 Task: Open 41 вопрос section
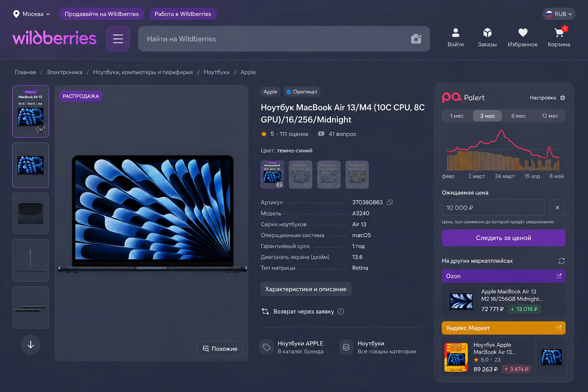pyautogui.click(x=342, y=134)
